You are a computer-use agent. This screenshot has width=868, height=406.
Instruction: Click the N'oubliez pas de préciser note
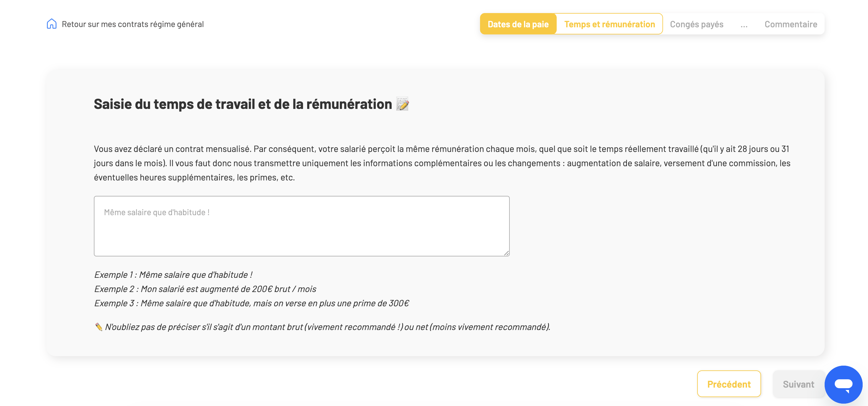[x=322, y=327]
